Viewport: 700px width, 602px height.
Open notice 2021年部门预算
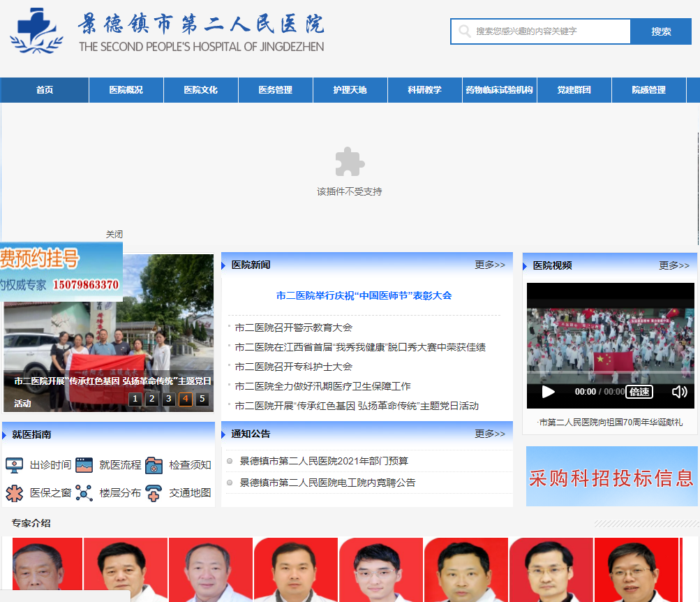click(324, 461)
